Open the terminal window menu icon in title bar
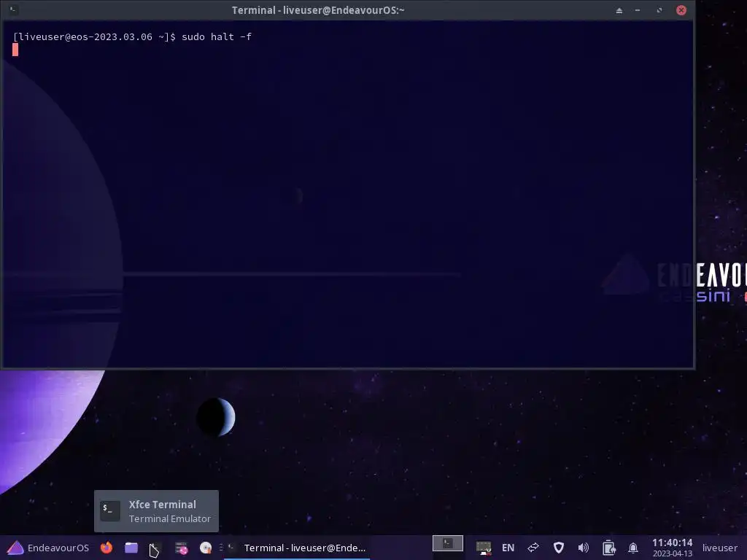Image resolution: width=747 pixels, height=560 pixels. coord(13,9)
